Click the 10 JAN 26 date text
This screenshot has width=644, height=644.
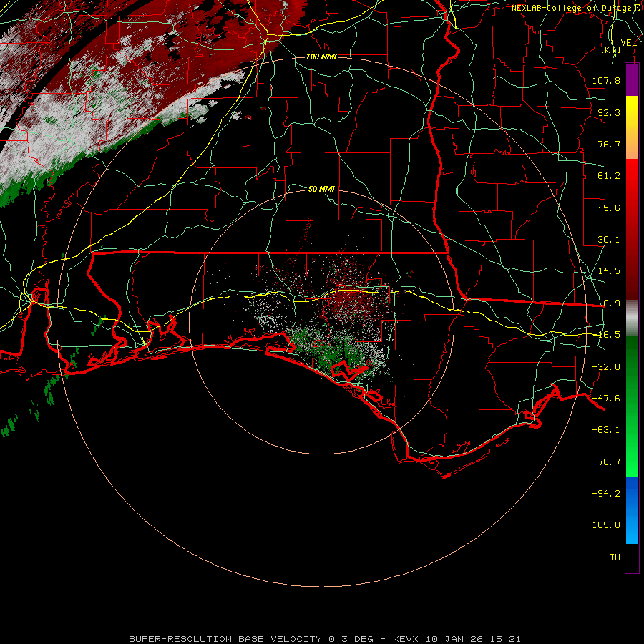[454, 639]
